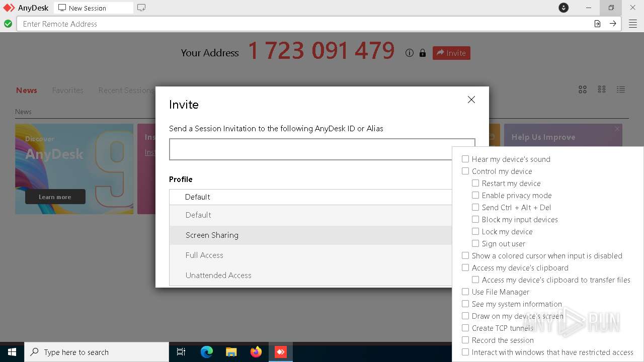
Task: Click Learn more on Discover card
Action: click(x=55, y=197)
